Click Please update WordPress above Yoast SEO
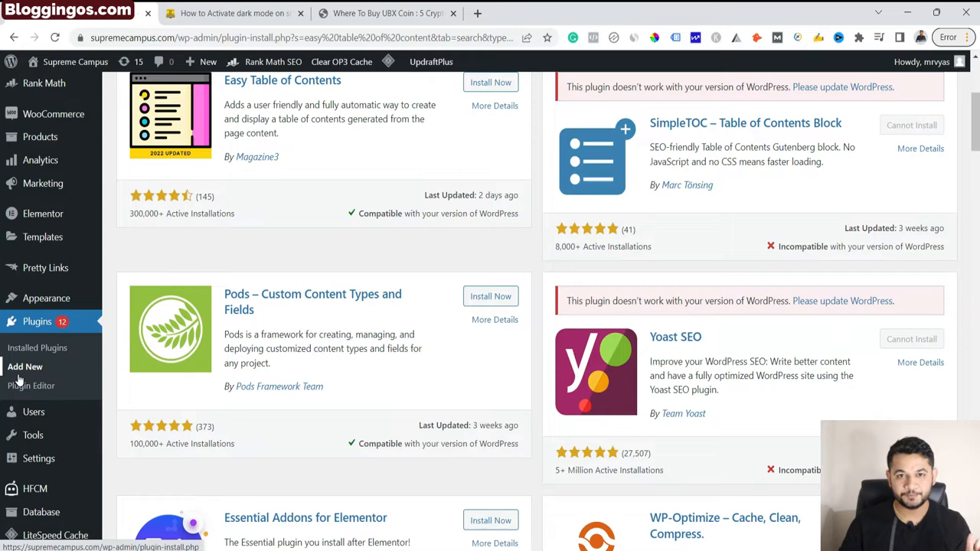980x551 pixels. 842,301
